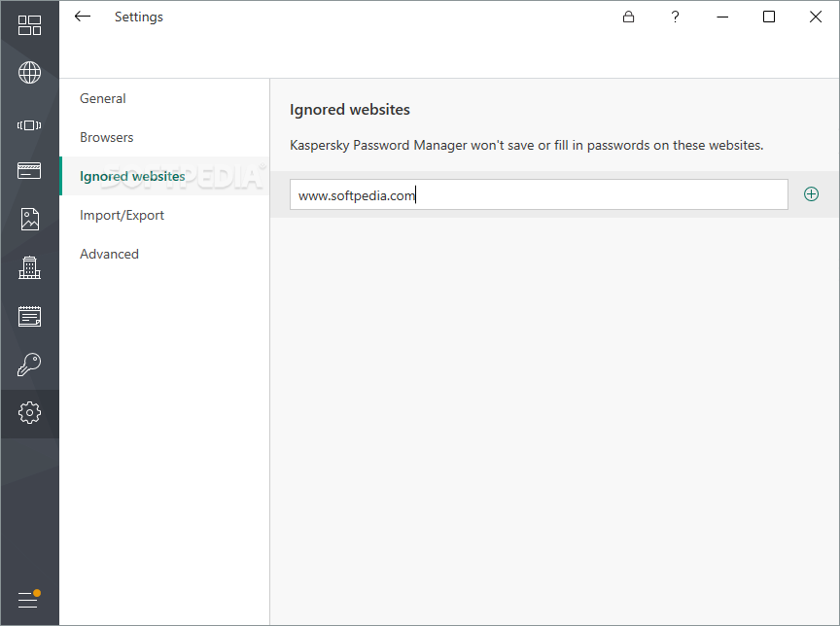840x626 pixels.
Task: Select the Settings gear icon in sidebar
Action: click(x=29, y=413)
